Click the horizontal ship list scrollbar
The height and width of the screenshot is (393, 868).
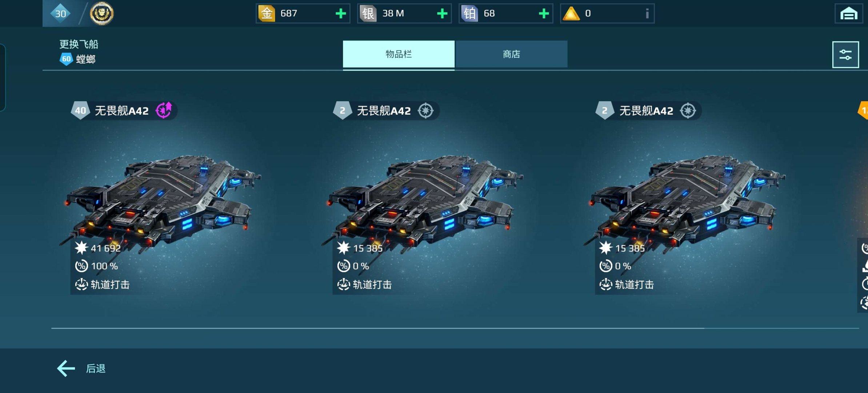tap(455, 328)
